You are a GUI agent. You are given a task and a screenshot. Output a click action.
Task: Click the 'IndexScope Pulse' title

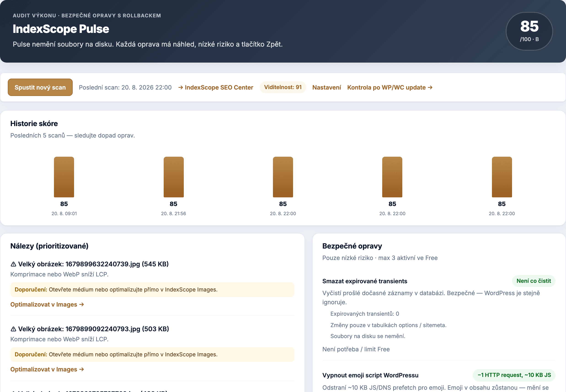tap(61, 29)
